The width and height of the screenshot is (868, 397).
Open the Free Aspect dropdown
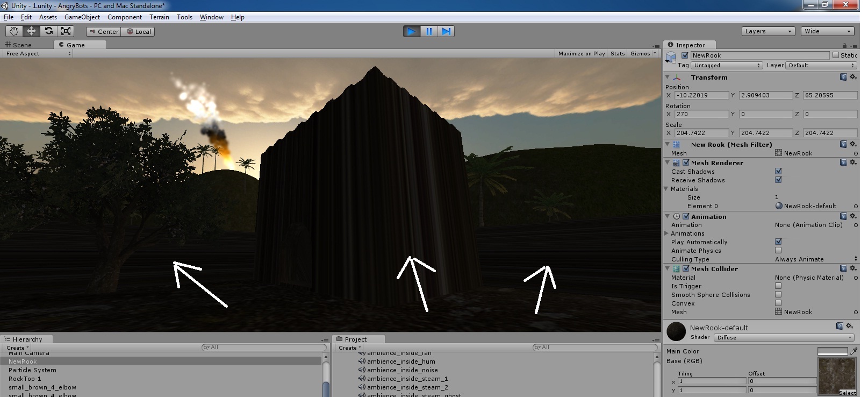pyautogui.click(x=38, y=53)
